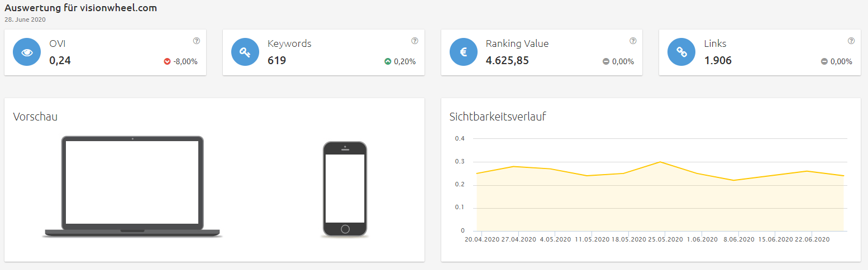Click the red down arrow next to -8,00%

[x=167, y=61]
